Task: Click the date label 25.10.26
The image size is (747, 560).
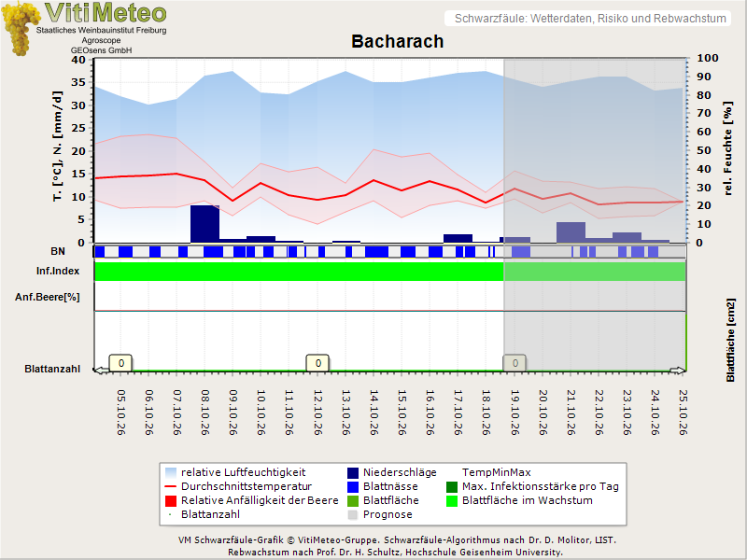Action: [x=684, y=413]
